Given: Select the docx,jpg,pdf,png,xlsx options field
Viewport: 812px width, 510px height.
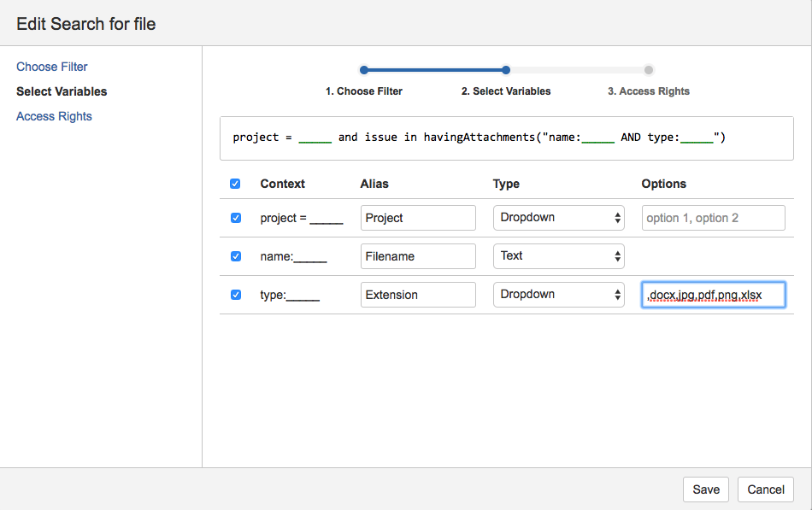Looking at the screenshot, I should coord(713,295).
